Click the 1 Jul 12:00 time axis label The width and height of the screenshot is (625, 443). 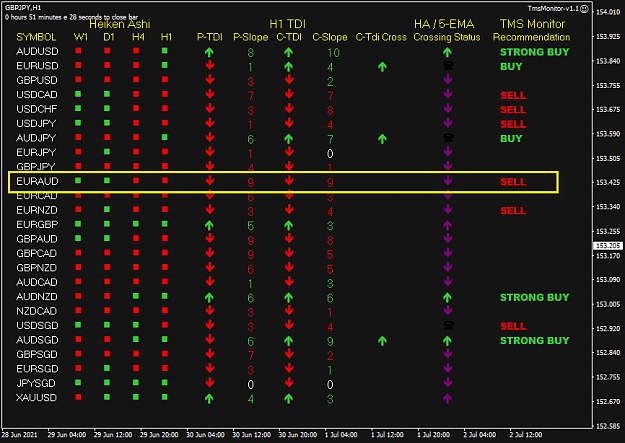(x=387, y=435)
